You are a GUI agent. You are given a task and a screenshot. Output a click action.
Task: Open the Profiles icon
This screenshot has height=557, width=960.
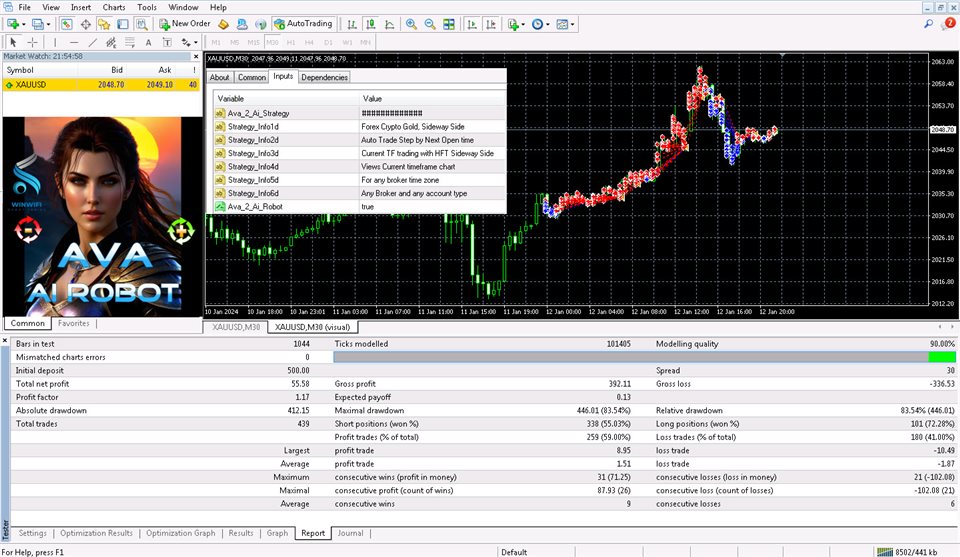pos(38,24)
